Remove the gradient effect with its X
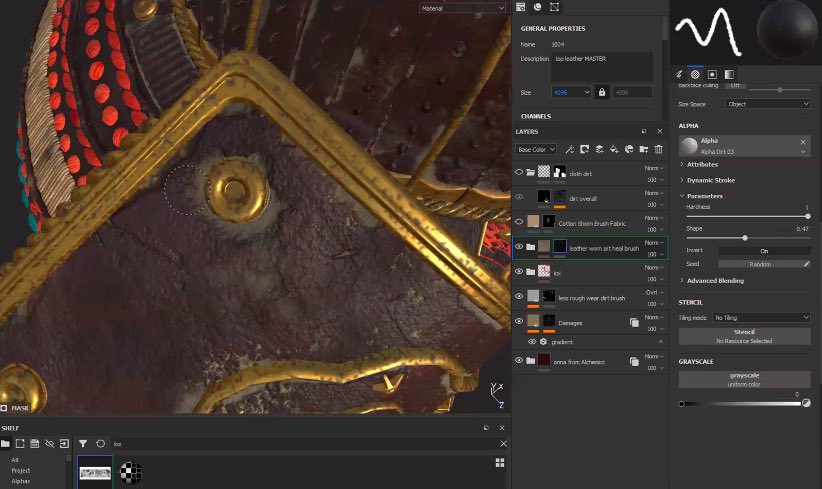This screenshot has width=822, height=489. pos(660,342)
